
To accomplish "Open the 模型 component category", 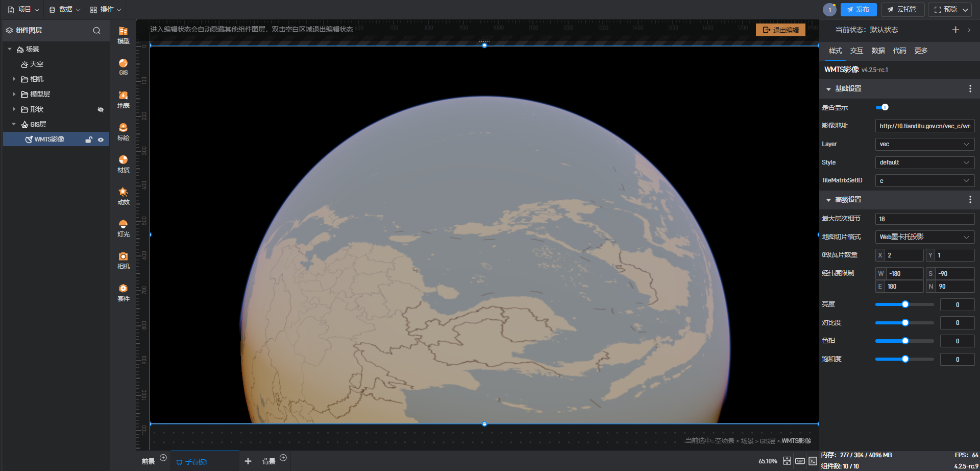I will tap(123, 35).
